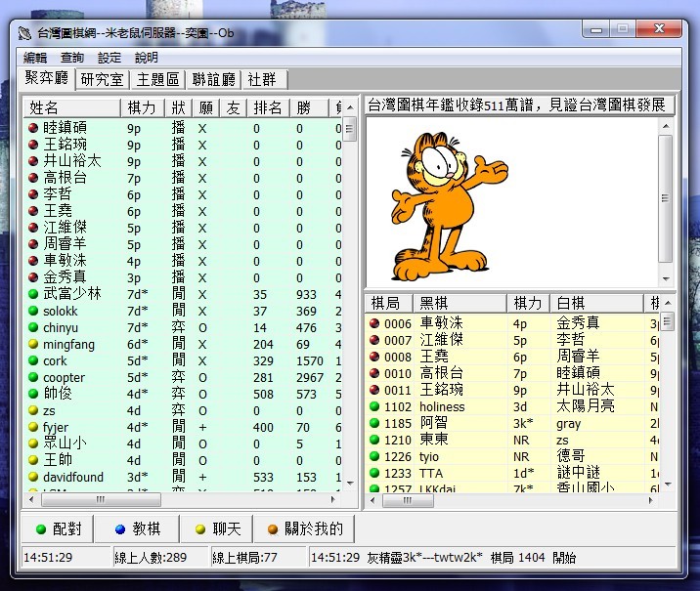Click the green ball icon beside coopter

(33, 377)
